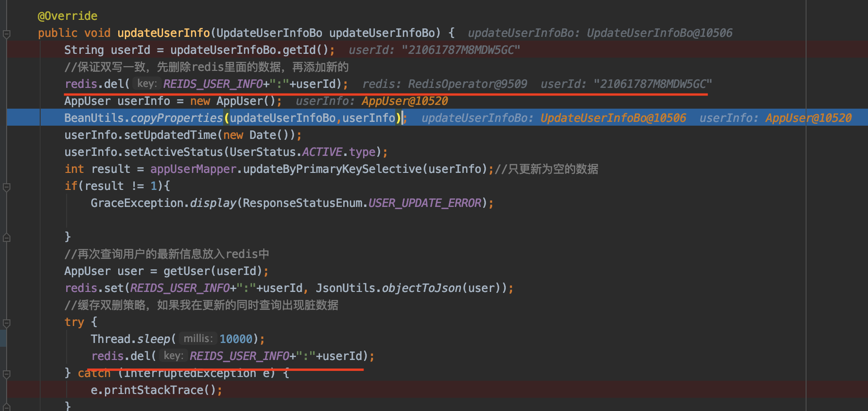Collapse the updateUserInfo method fold marker
Screen dimensions: 868x411
(7, 34)
